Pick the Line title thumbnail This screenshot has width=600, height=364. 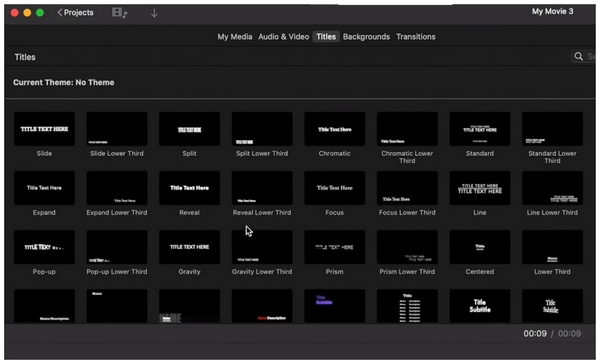(480, 188)
